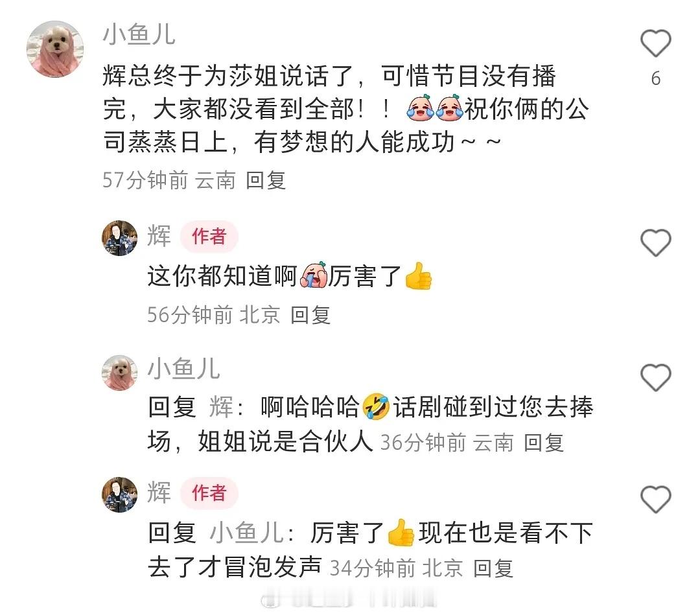Like 辉's reply '现在也是看不下去了'
The image size is (700, 615).
655,499
